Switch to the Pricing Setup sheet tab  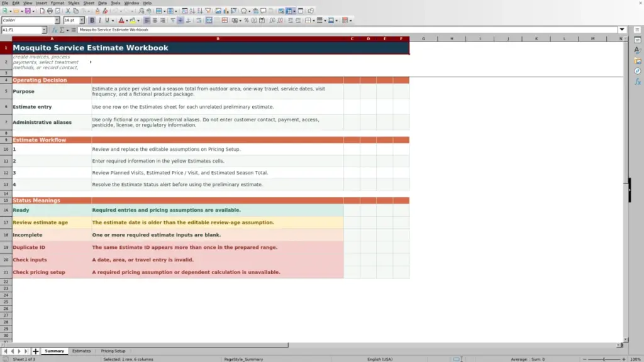click(x=113, y=351)
